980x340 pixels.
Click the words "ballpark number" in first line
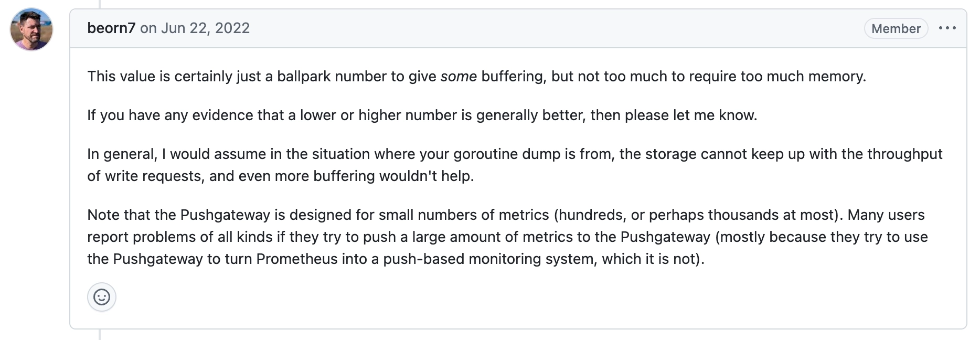click(333, 76)
